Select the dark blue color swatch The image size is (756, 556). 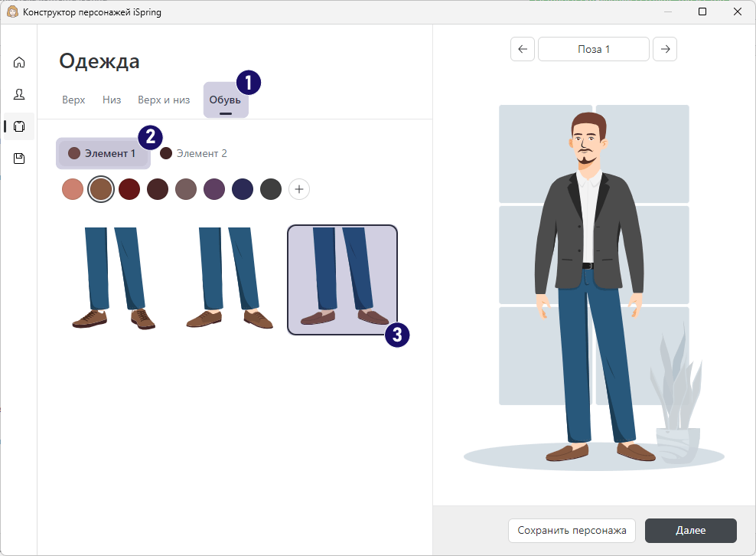pyautogui.click(x=243, y=189)
